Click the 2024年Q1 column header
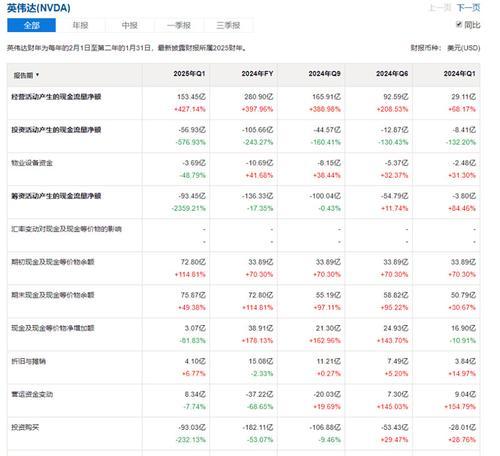 [460, 74]
